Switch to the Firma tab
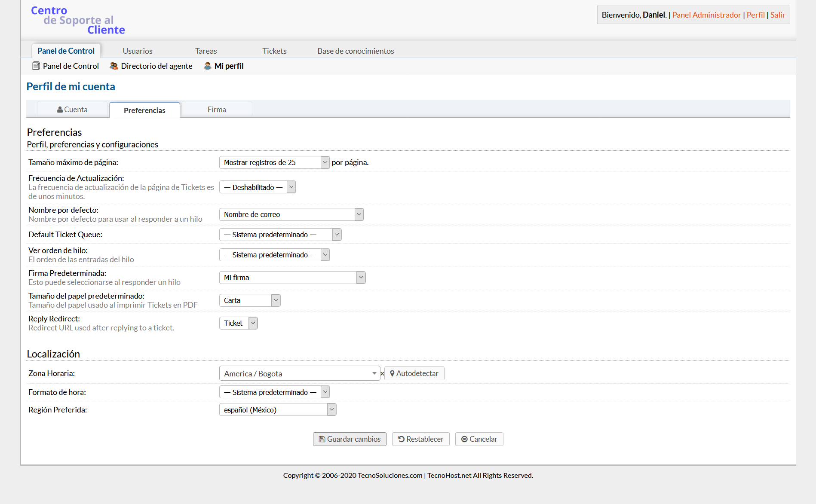 click(217, 110)
